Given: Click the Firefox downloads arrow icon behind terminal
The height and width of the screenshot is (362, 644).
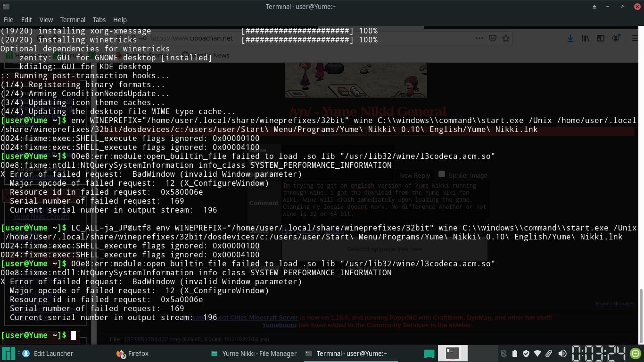Looking at the screenshot, I should (570, 39).
